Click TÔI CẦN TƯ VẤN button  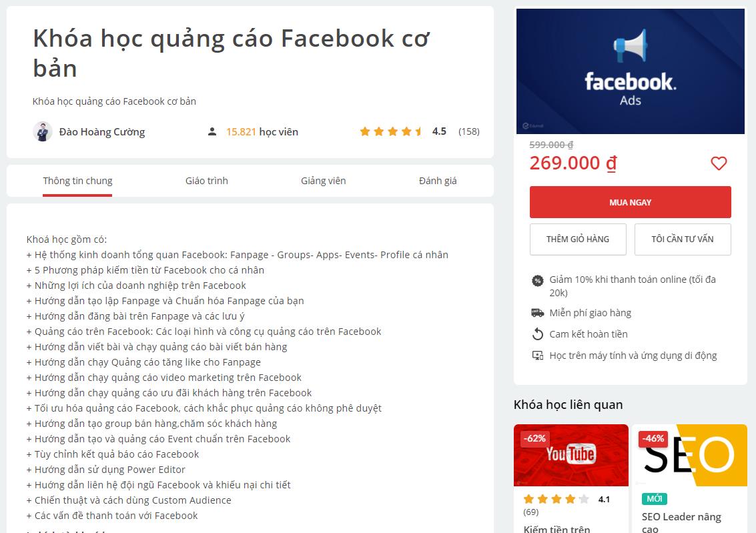[x=682, y=239]
